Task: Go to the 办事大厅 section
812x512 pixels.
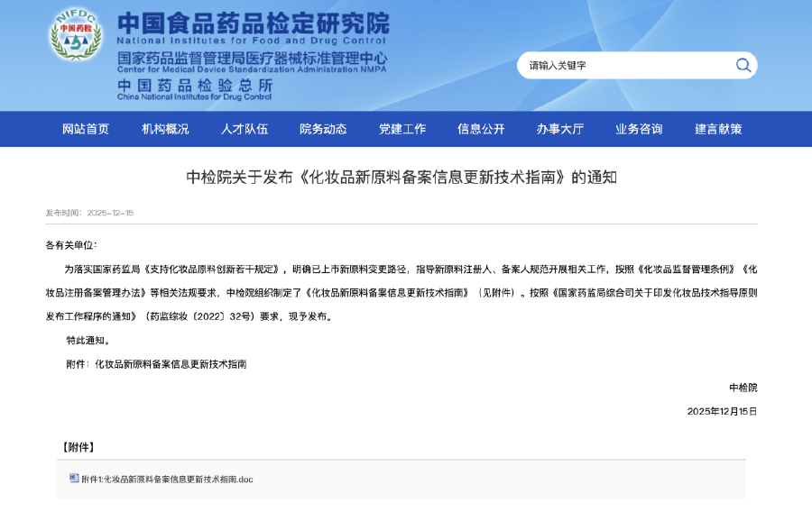Action: pos(560,129)
